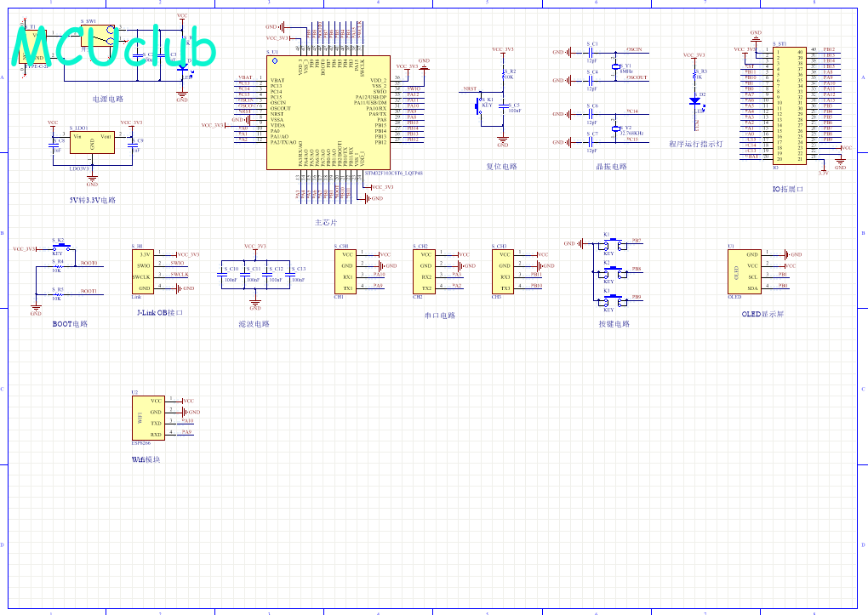This screenshot has width=868, height=615.
Task: Click the S_K1 reset KEY button symbol
Action: (479, 105)
